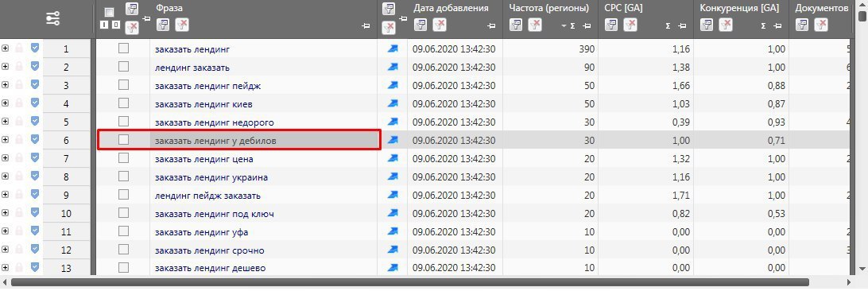Show sum for Частота (регионы) column
This screenshot has width=868, height=291.
pyautogui.click(x=573, y=25)
